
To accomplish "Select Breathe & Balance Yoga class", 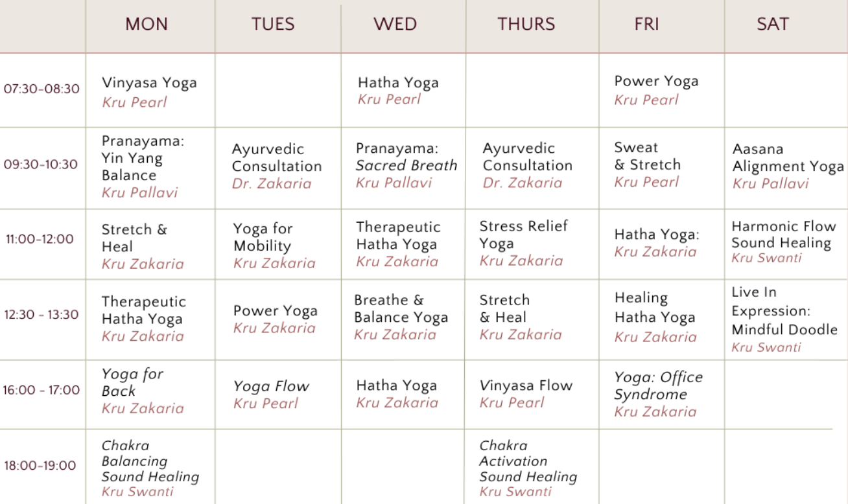I will point(401,309).
